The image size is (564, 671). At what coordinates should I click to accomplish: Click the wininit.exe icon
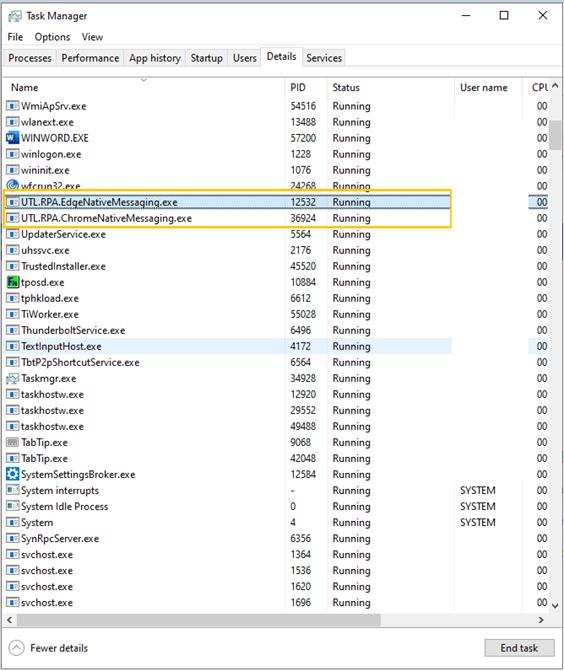point(13,170)
